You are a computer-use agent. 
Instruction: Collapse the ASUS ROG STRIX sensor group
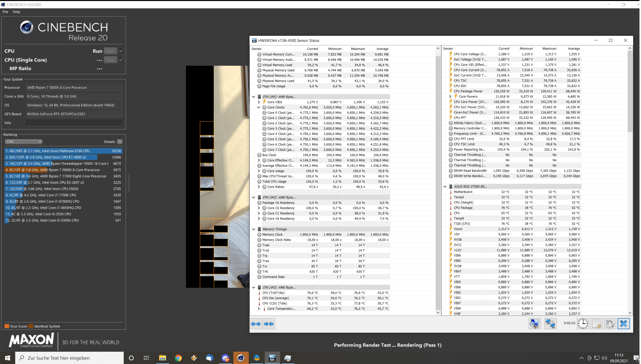(x=445, y=186)
